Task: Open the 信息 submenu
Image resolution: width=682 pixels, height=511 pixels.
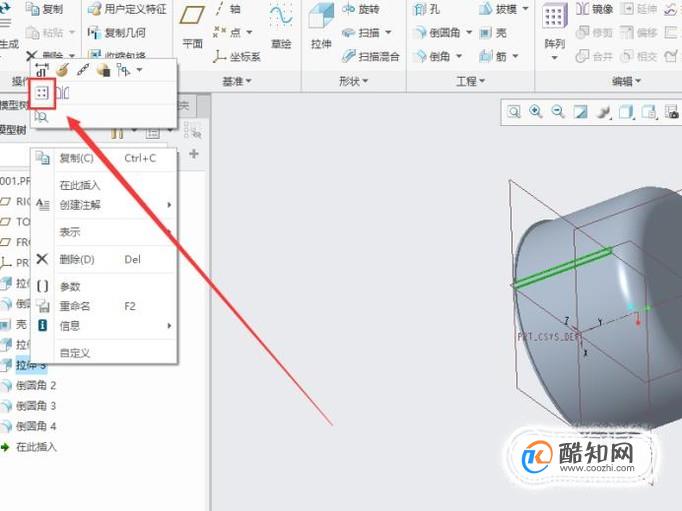Action: (104, 325)
